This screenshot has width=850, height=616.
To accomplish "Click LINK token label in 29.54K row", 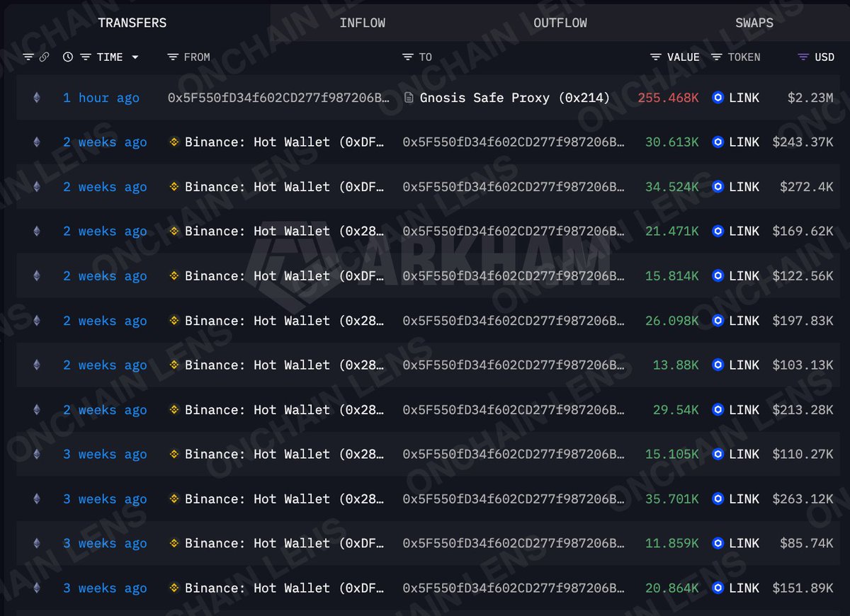I will (744, 410).
